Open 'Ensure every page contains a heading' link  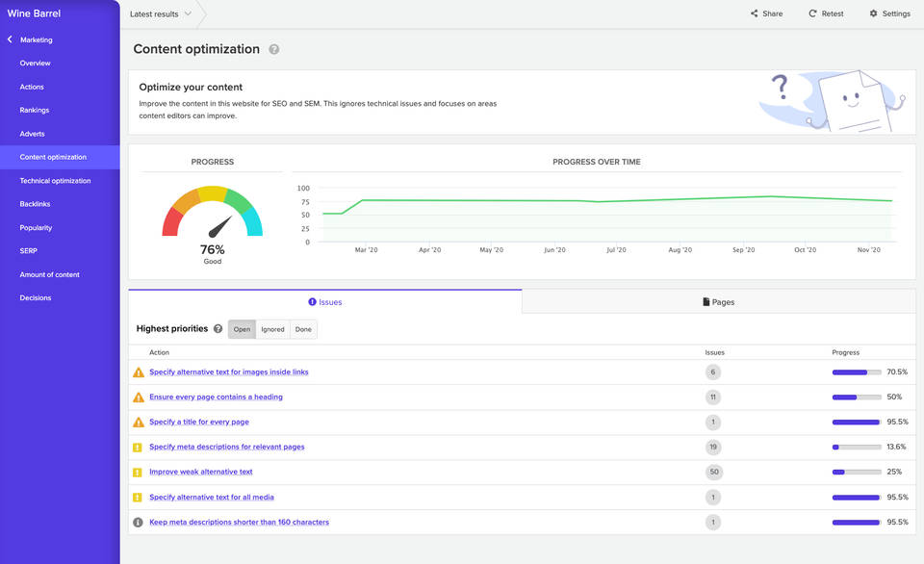(x=216, y=397)
